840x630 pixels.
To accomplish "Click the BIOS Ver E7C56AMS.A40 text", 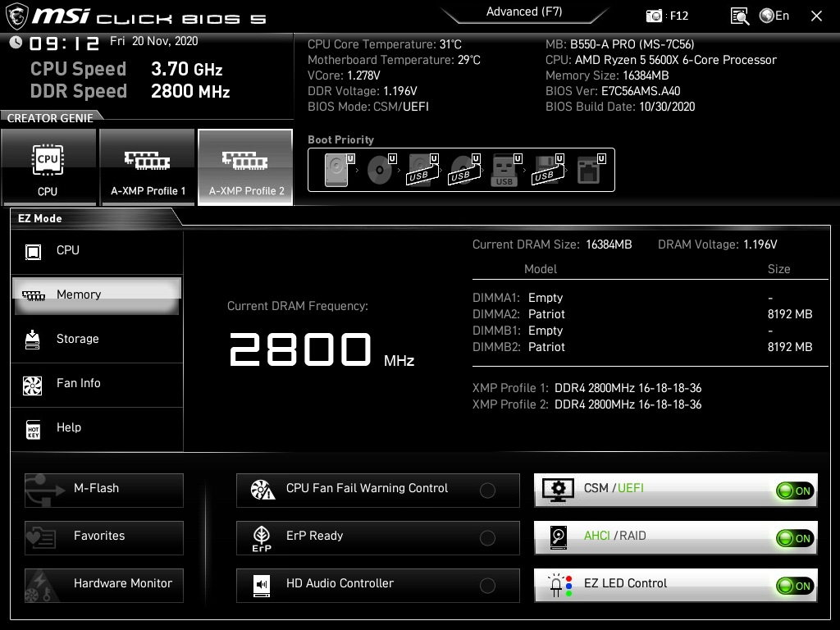I will (x=613, y=91).
